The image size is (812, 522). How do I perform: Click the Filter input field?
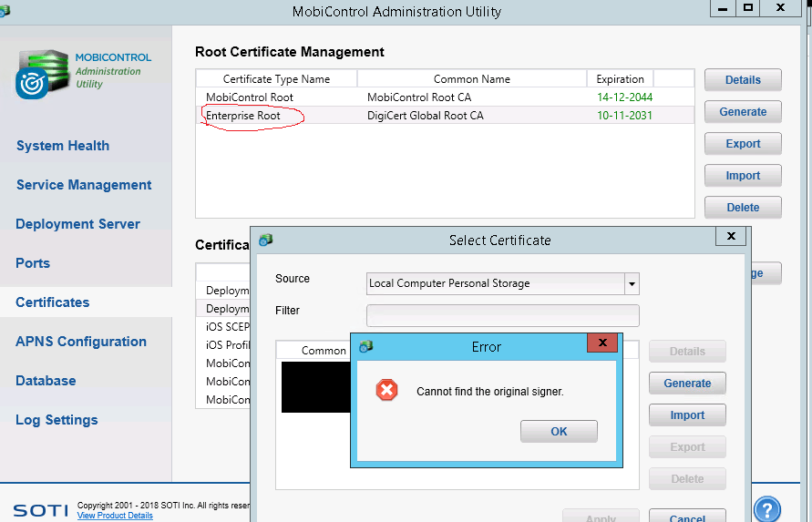pyautogui.click(x=502, y=315)
